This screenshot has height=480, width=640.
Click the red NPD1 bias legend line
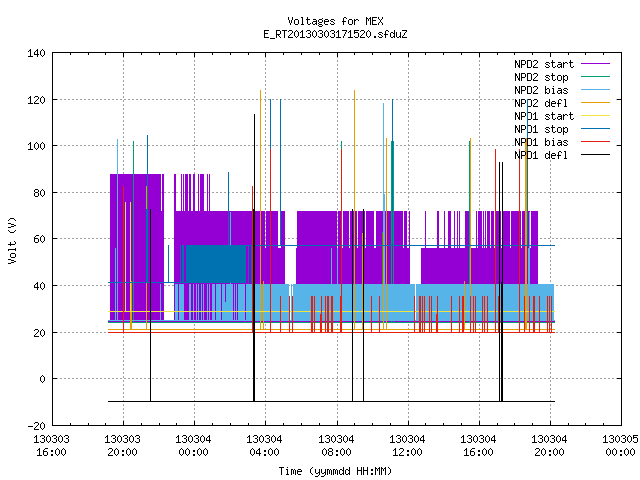tap(596, 142)
